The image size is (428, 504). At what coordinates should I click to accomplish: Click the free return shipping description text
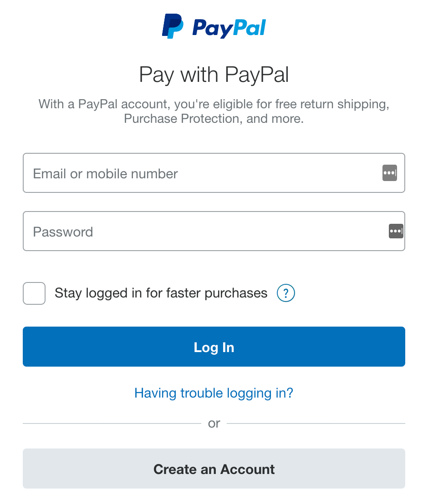[x=214, y=111]
